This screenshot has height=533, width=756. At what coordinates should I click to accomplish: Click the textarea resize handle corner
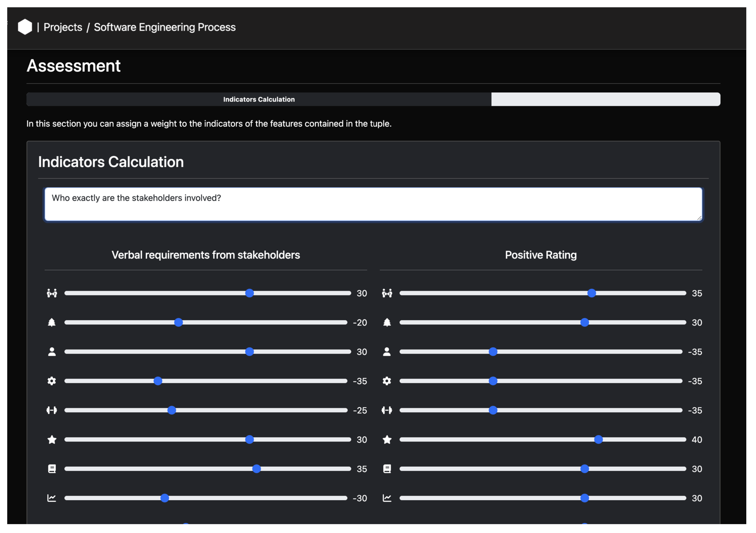point(699,218)
